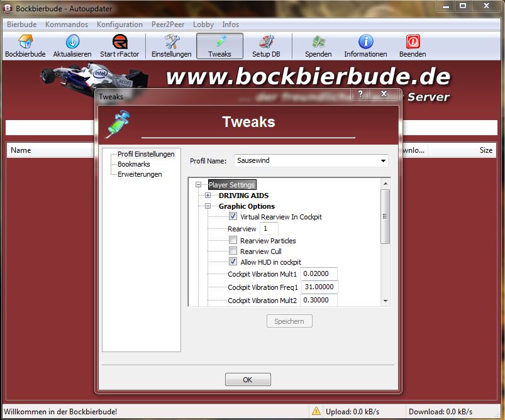Enable the Rearview Particles checkbox
Screen dimensions: 505x420
[233, 241]
